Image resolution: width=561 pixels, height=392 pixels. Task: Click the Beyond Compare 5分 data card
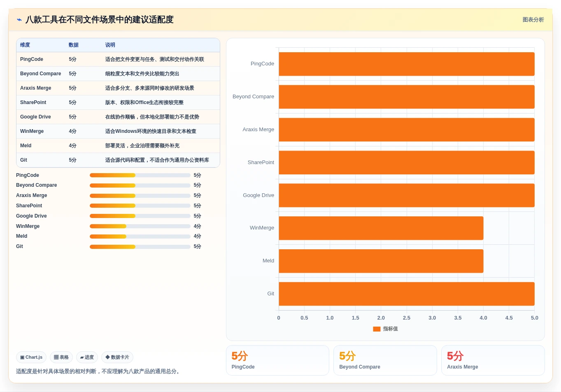[x=385, y=360]
